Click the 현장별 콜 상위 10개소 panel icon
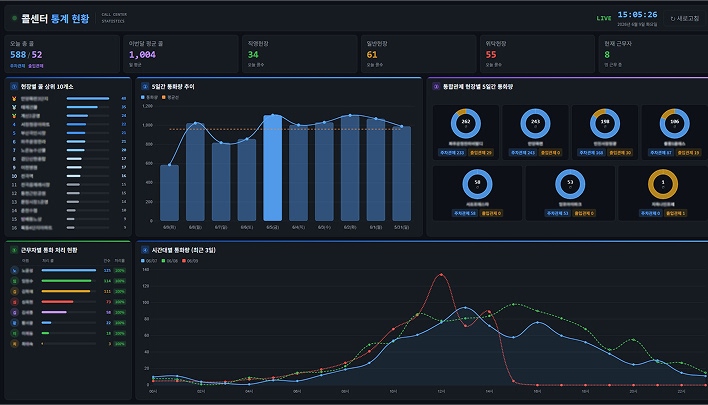This screenshot has width=708, height=405. pyautogui.click(x=14, y=86)
